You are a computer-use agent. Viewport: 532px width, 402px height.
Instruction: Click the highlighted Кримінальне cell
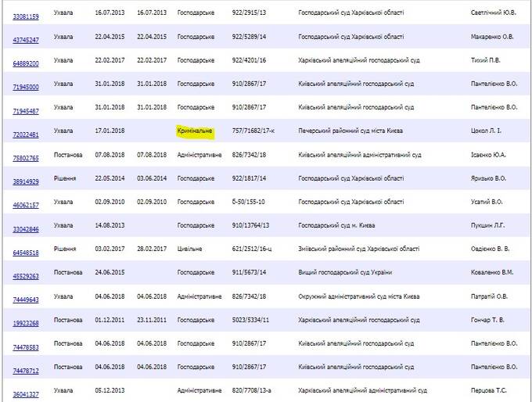(x=195, y=131)
